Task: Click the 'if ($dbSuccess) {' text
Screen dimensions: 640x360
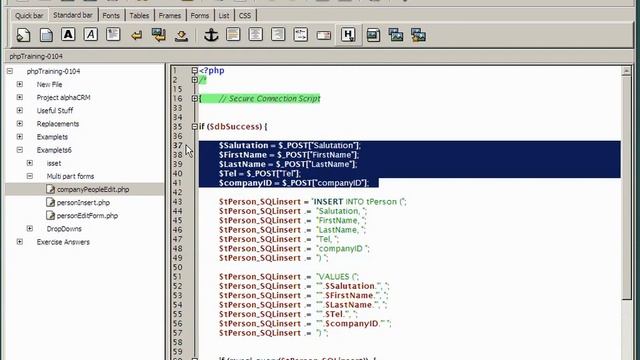Action: (x=233, y=127)
